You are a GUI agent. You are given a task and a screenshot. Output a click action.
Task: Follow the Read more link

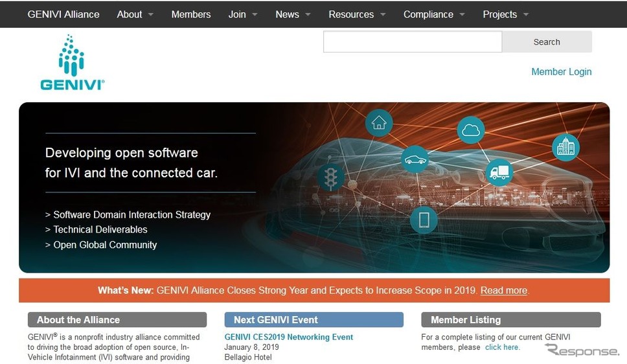503,290
